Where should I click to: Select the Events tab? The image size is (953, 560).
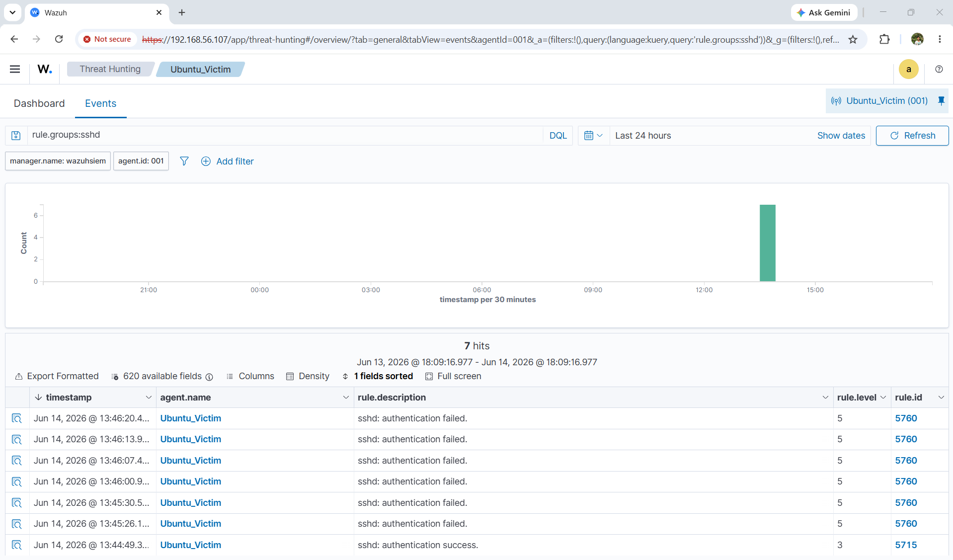(101, 103)
